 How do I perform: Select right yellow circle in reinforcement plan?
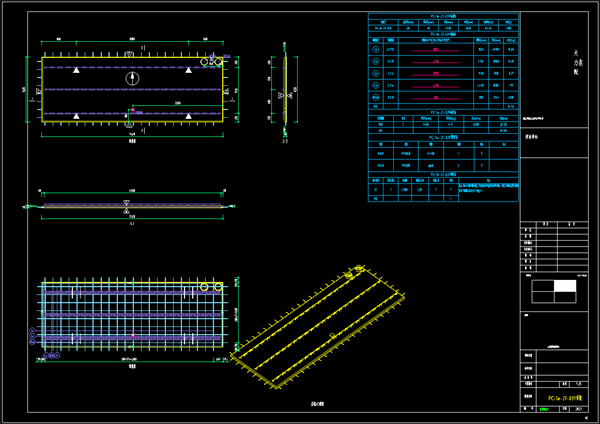tap(218, 287)
